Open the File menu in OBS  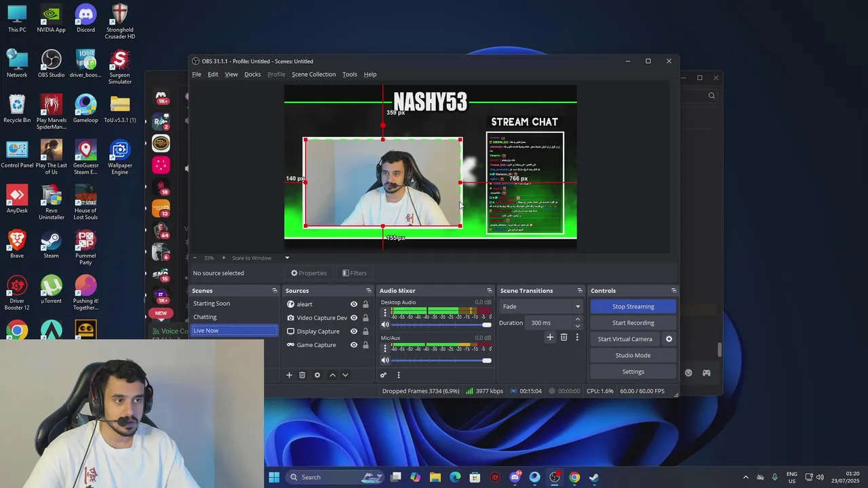click(197, 75)
